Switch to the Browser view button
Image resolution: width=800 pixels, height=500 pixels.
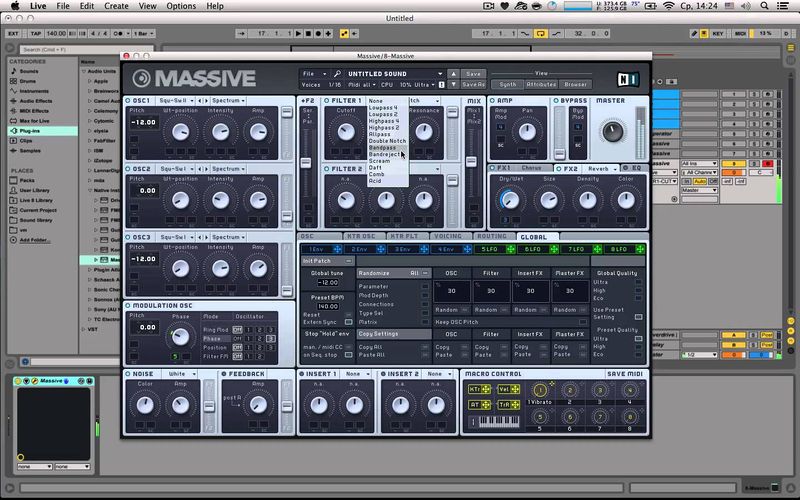[x=575, y=85]
